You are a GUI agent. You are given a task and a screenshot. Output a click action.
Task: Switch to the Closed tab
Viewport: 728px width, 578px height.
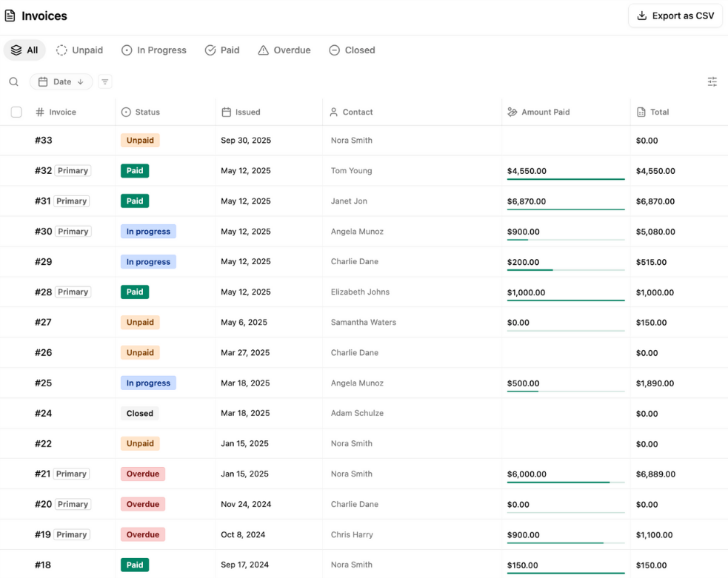click(x=352, y=50)
